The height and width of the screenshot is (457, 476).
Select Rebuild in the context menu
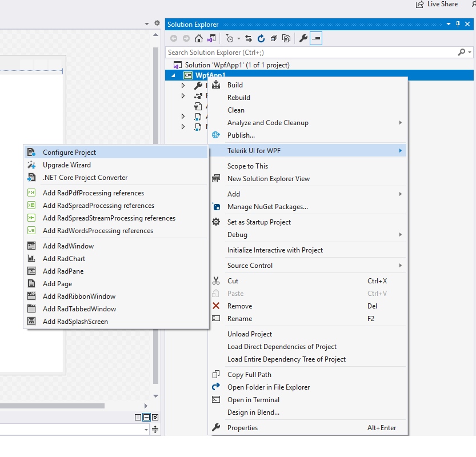point(307,98)
